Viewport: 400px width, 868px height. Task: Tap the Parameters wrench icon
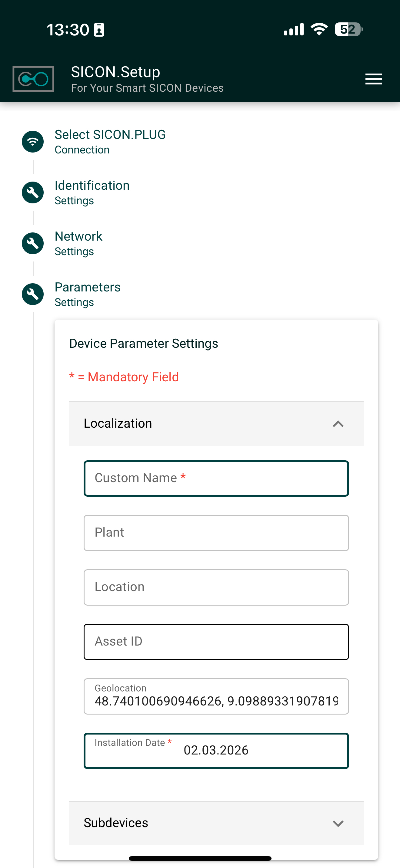pos(33,294)
